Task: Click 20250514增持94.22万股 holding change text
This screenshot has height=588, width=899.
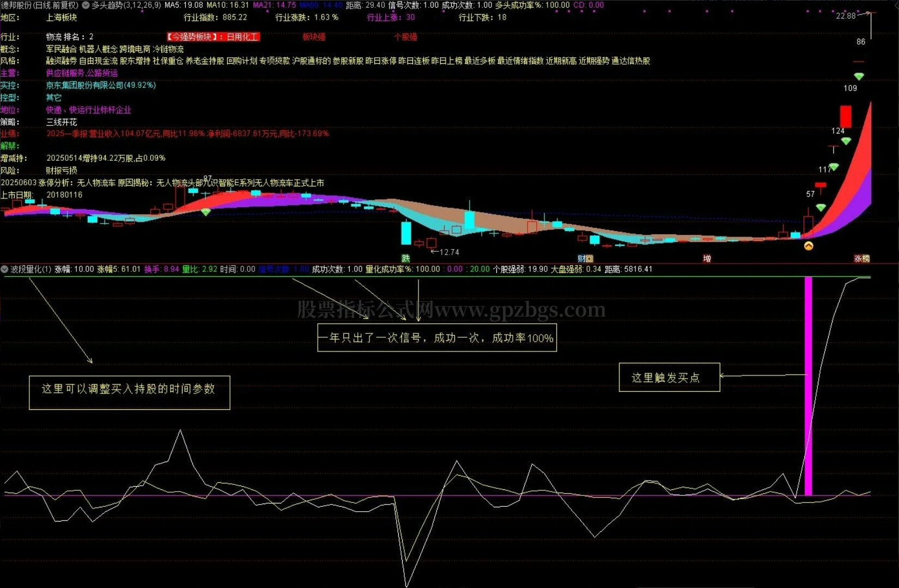Action: coord(106,158)
